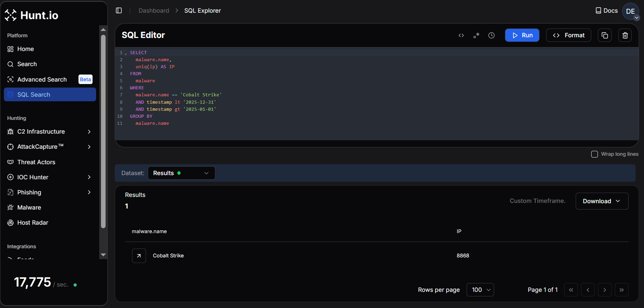Click the SQL Search database icon
Screen dimensions: 644x308
tap(11, 95)
